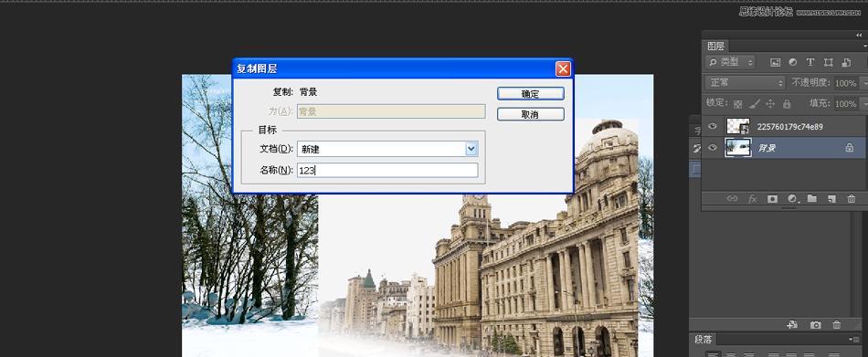Click the delete layer trash icon
Image resolution: width=868 pixels, height=357 pixels.
(x=852, y=199)
